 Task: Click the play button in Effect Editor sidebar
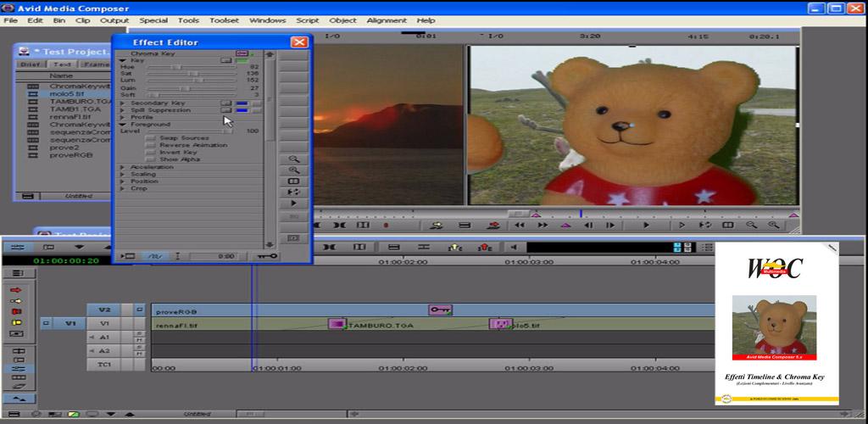click(x=294, y=204)
